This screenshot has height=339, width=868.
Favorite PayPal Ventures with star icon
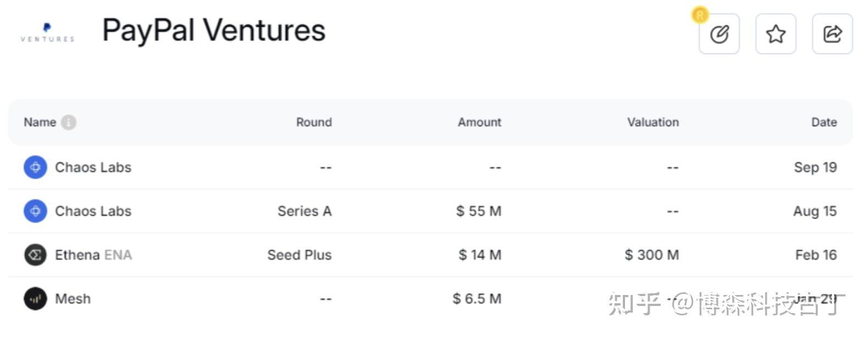[776, 34]
